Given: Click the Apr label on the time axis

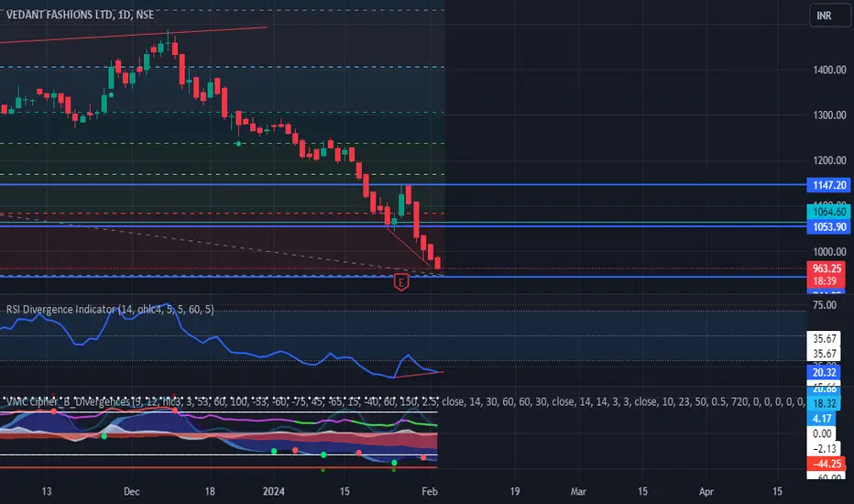Looking at the screenshot, I should coord(706,491).
